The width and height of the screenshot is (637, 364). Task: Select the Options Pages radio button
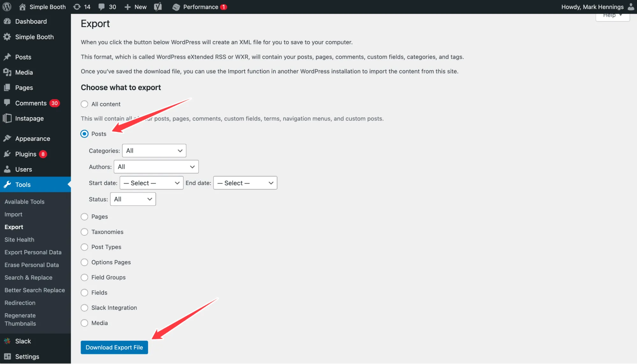point(84,262)
